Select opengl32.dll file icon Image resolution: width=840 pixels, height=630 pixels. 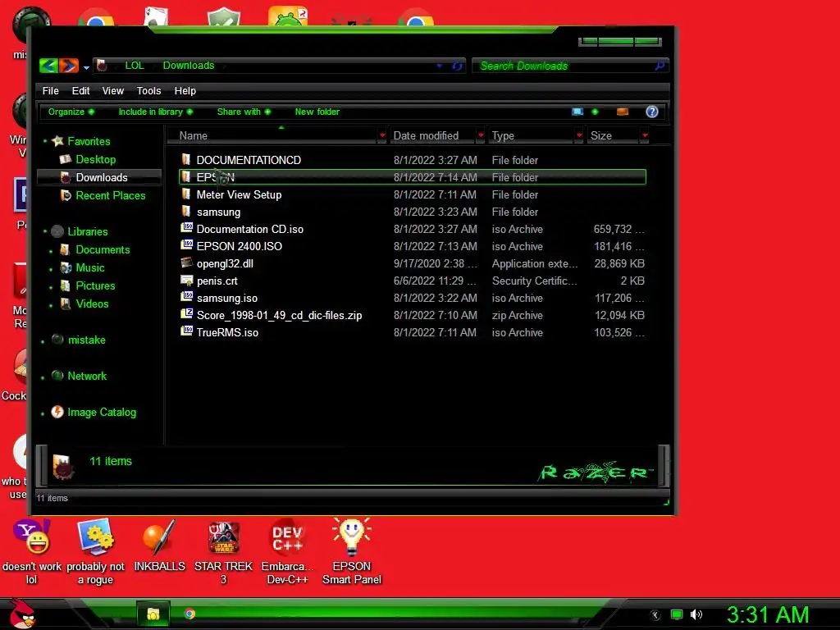point(186,262)
